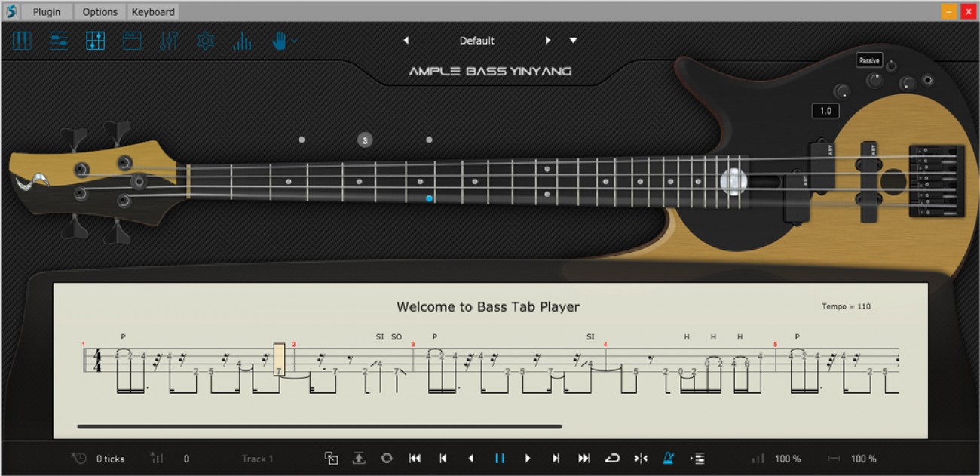Click the export tab file icon
The image size is (980, 476).
pyautogui.click(x=359, y=459)
